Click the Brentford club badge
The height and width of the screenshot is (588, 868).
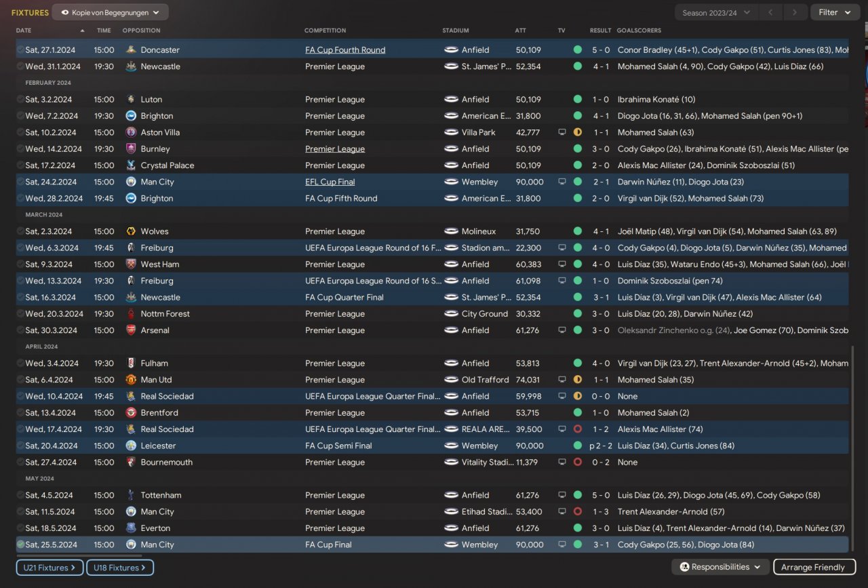(x=131, y=412)
